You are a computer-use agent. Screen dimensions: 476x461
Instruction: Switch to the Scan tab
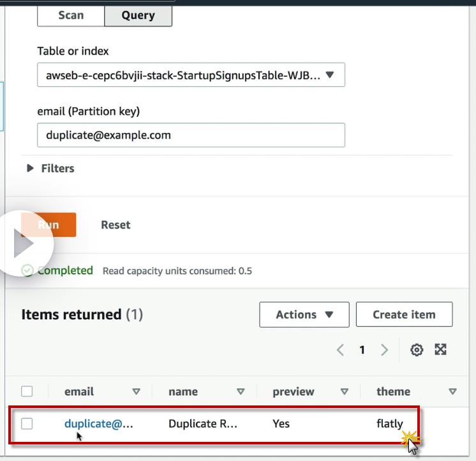pyautogui.click(x=71, y=15)
